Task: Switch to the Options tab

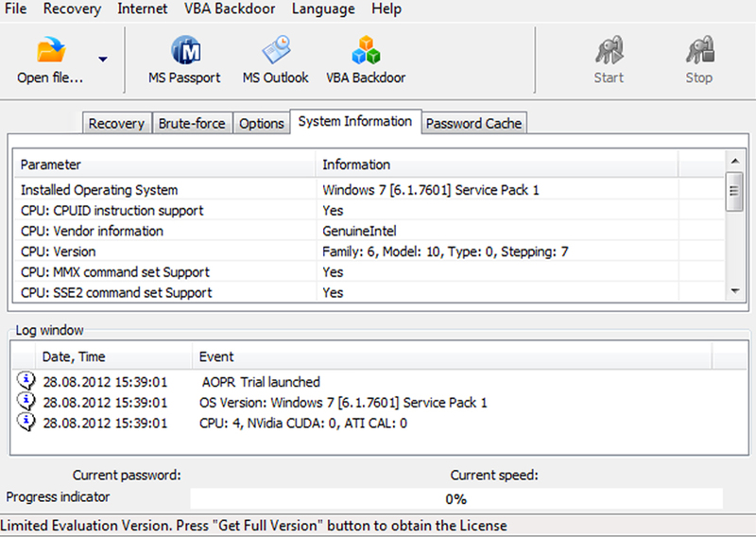Action: 262,124
